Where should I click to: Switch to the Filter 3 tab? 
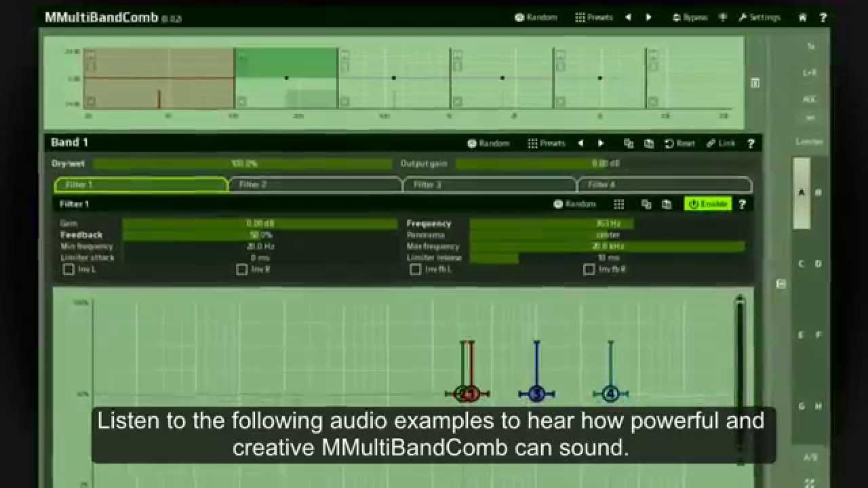[490, 184]
